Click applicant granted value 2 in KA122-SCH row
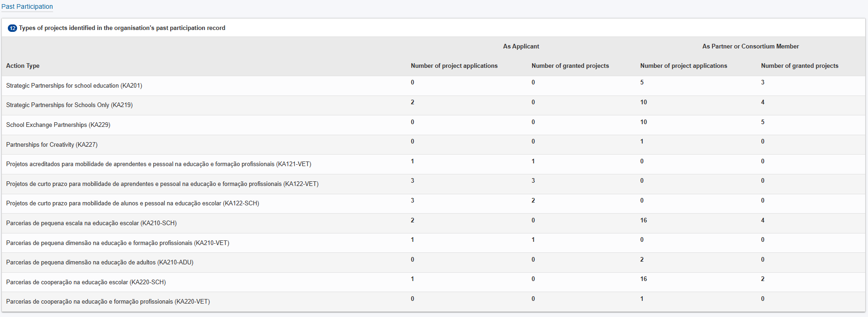868x317 pixels. [533, 201]
